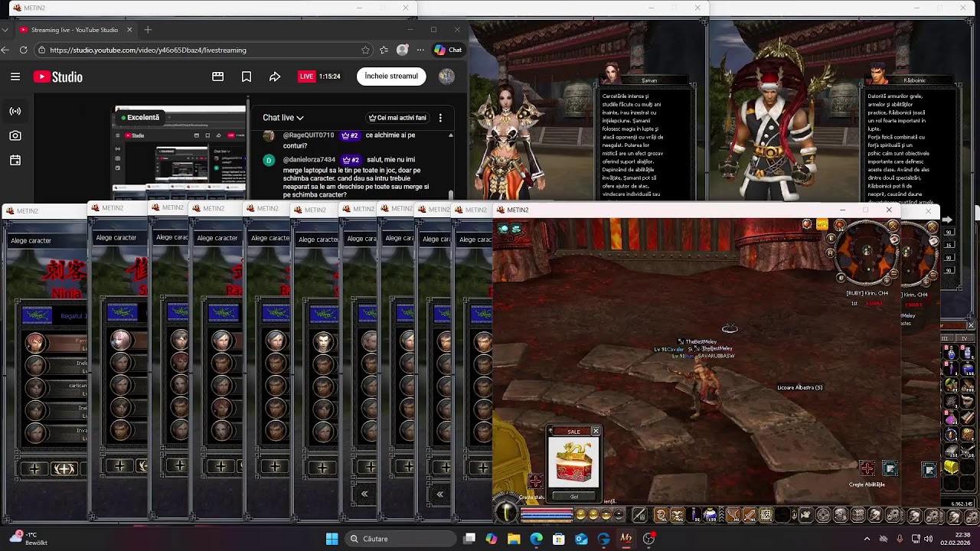Click the Licoare Albastra (S) item label

click(799, 387)
